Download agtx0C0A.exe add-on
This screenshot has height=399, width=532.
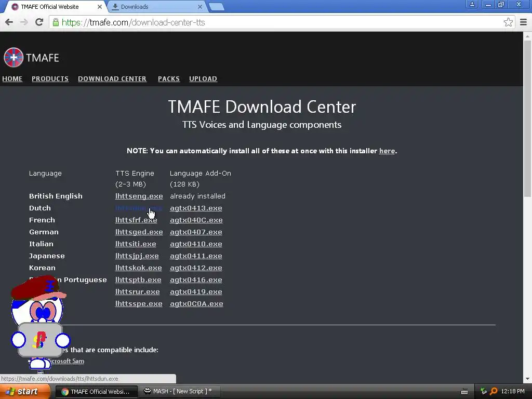[x=196, y=303]
